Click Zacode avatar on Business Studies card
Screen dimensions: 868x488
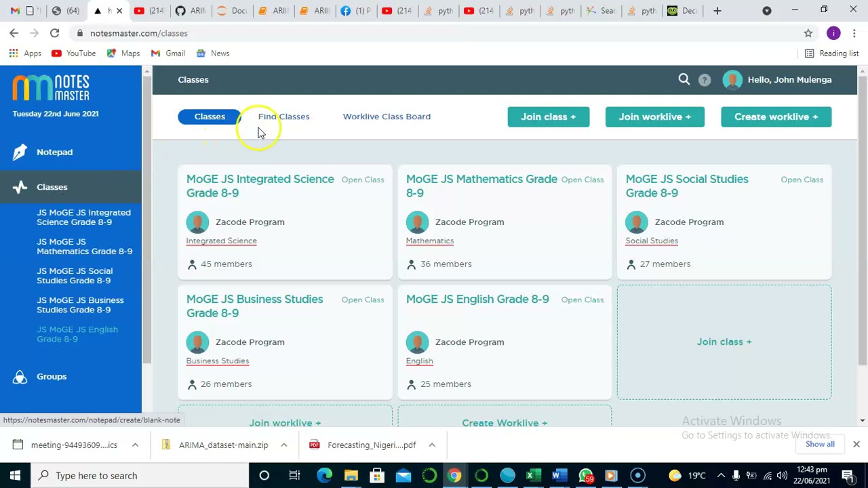197,342
